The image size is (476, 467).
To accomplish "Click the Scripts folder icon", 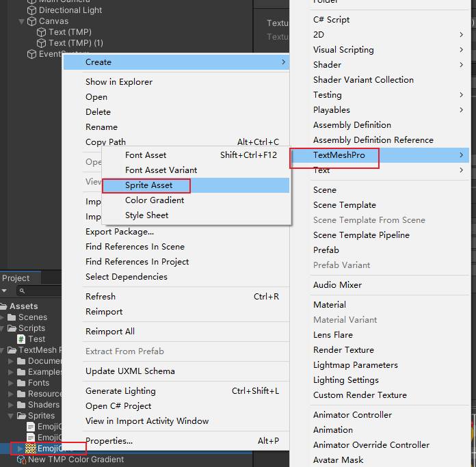I will click(12, 328).
